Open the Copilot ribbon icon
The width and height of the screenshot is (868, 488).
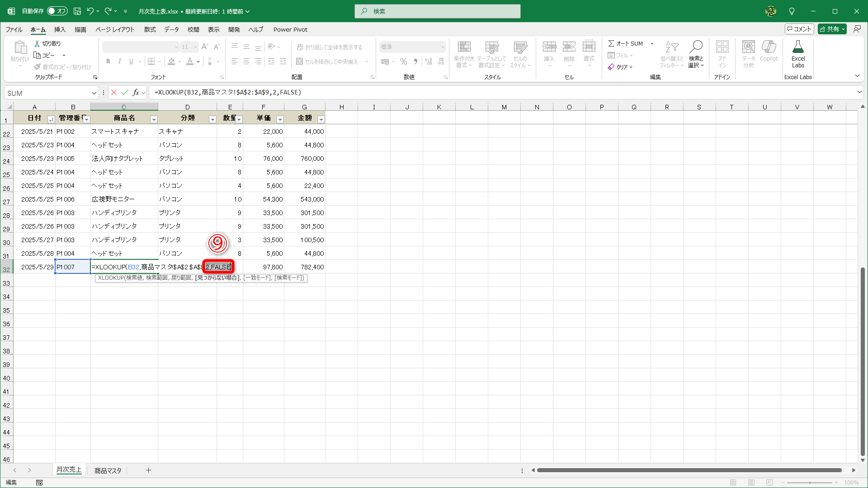click(769, 47)
